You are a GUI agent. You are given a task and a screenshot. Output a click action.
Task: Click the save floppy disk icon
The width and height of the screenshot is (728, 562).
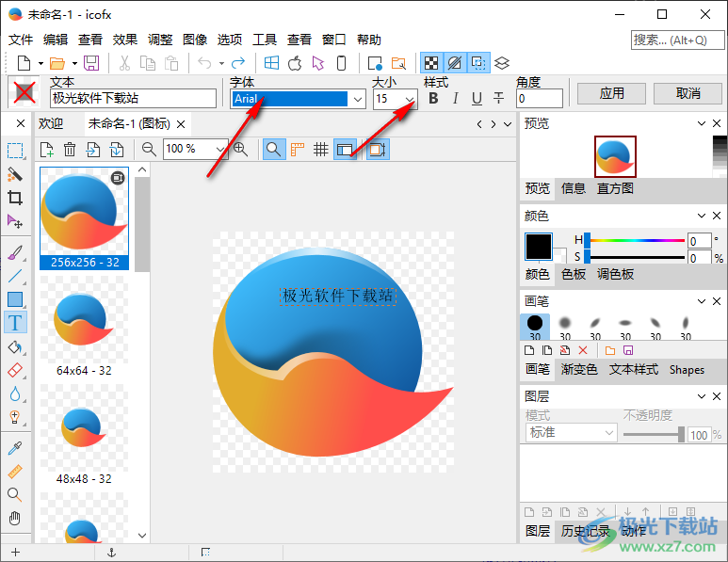click(x=91, y=63)
